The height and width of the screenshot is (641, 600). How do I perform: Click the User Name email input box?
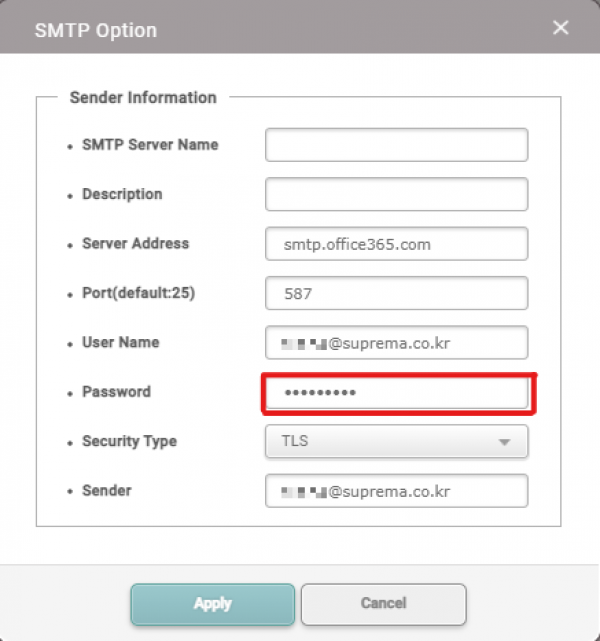[x=396, y=342]
